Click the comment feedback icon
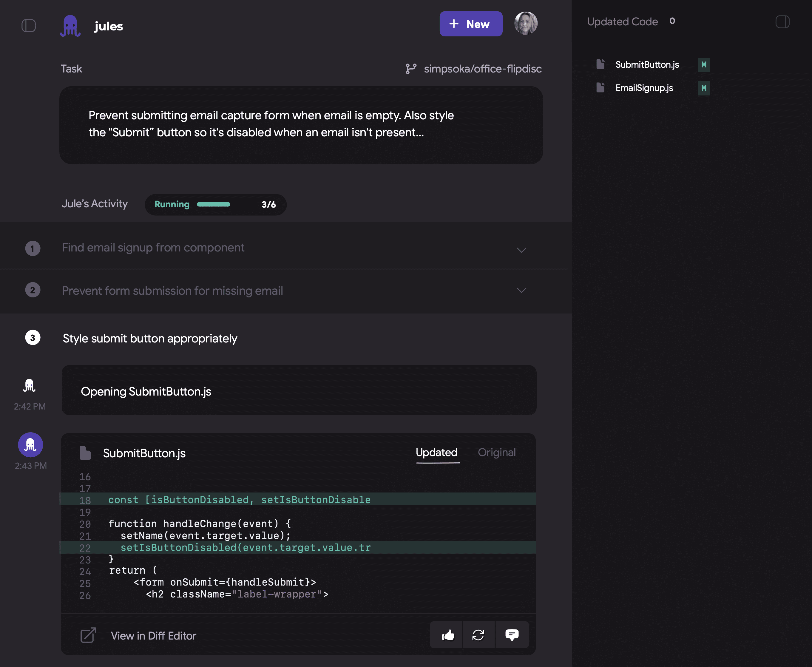Image resolution: width=812 pixels, height=667 pixels. point(512,635)
